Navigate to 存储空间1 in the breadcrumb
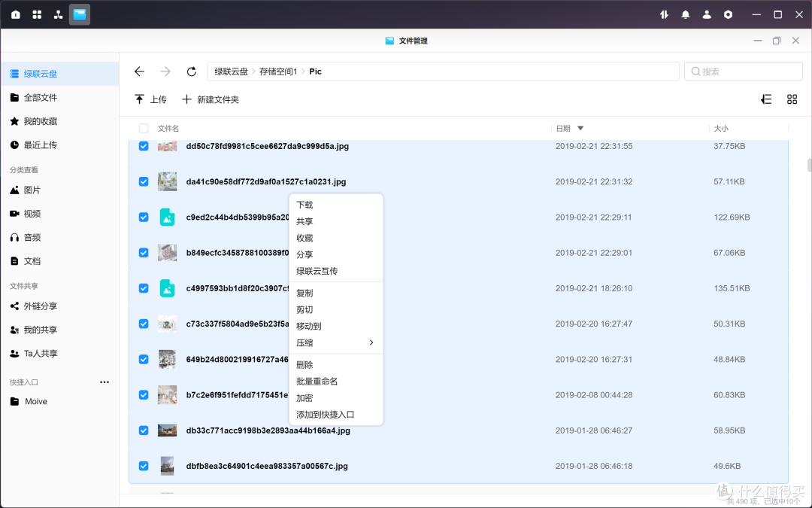The image size is (812, 508). coord(278,71)
